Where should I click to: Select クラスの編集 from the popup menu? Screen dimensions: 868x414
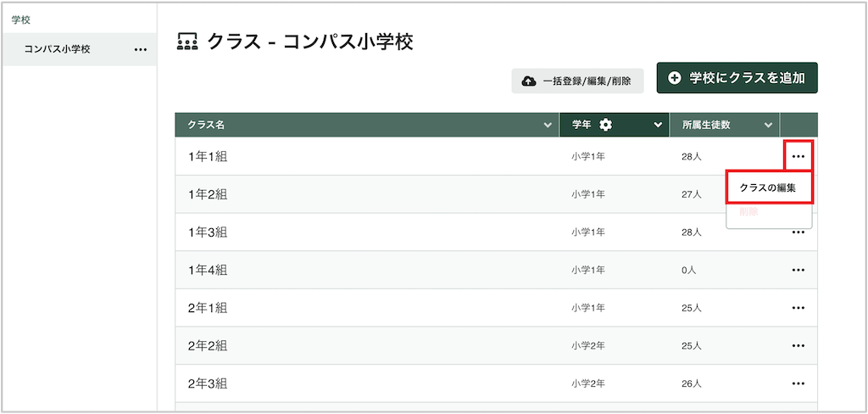pyautogui.click(x=768, y=187)
